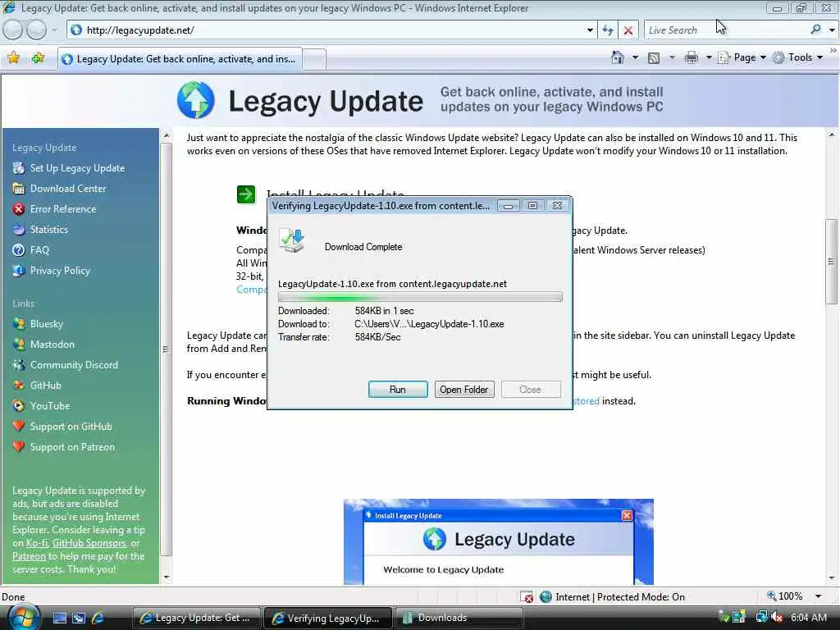840x630 pixels.
Task: Click Support on GitHub heart icon
Action: (x=19, y=427)
